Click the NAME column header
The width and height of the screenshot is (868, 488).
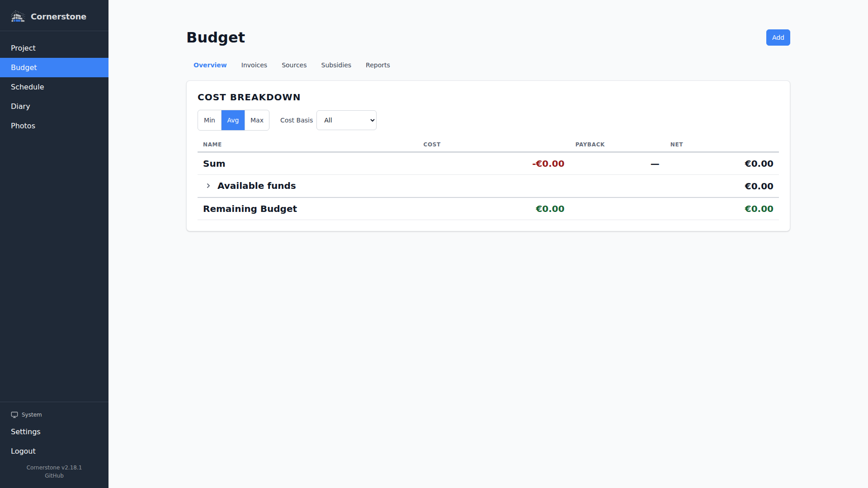tap(212, 145)
